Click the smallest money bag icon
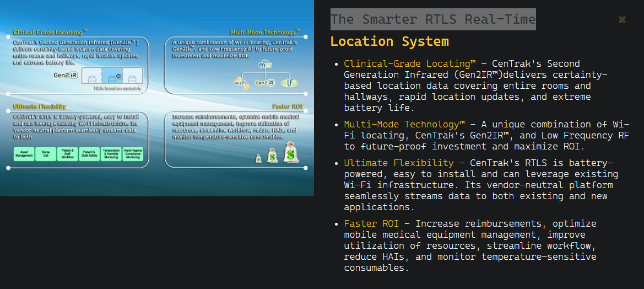This screenshot has height=289, width=644. coord(258,158)
